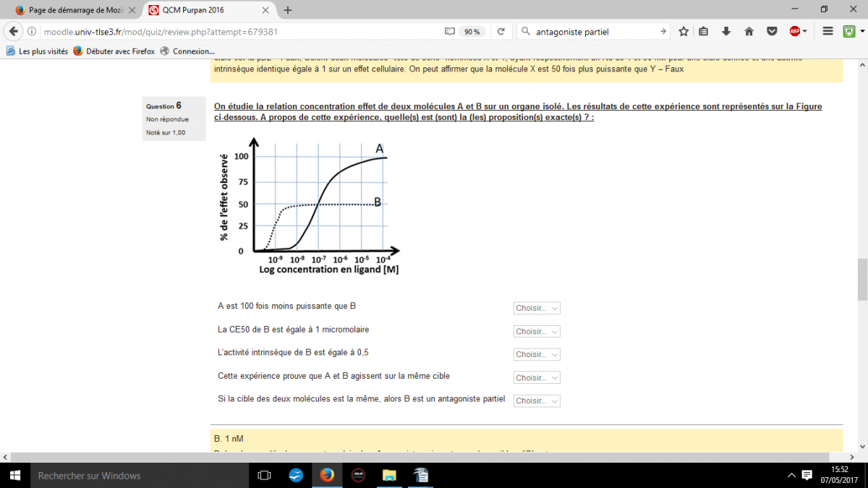868x488 pixels.
Task: Go to the Firefox home page
Action: 749,32
